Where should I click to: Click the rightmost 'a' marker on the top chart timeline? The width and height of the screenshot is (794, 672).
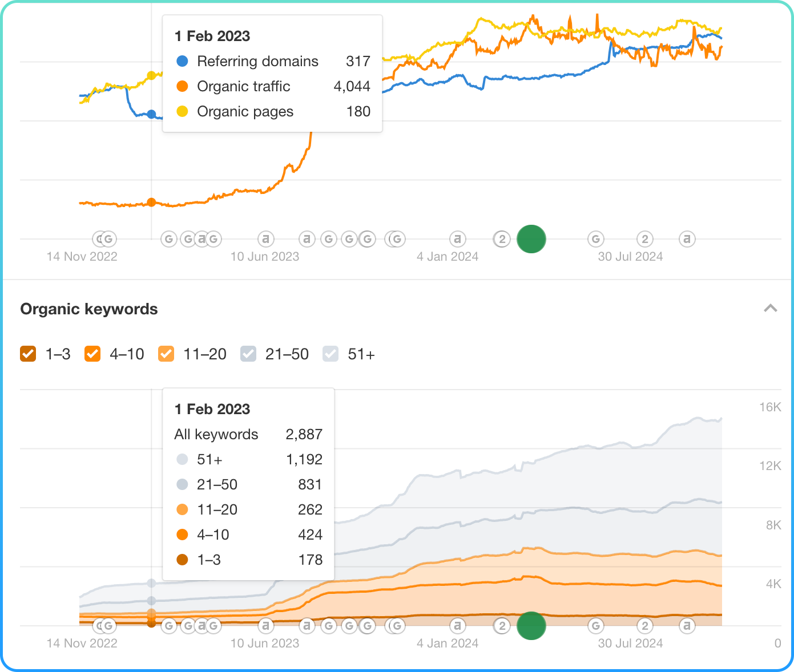687,239
